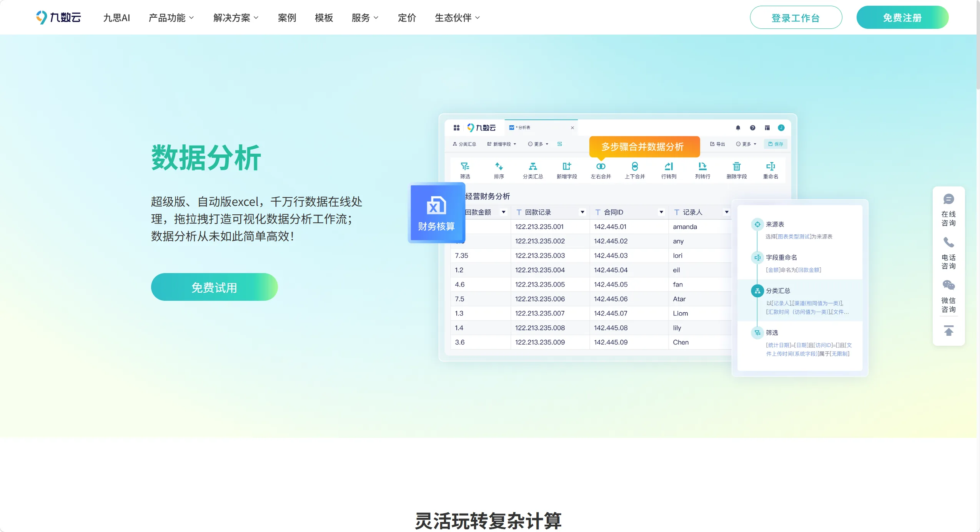Click the 保存 button in mockup
Image resolution: width=980 pixels, height=532 pixels.
point(776,144)
